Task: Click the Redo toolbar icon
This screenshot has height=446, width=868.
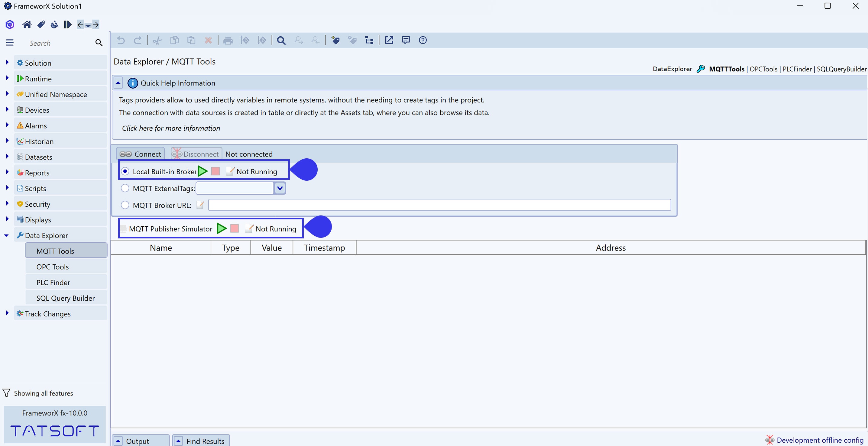Action: (138, 40)
